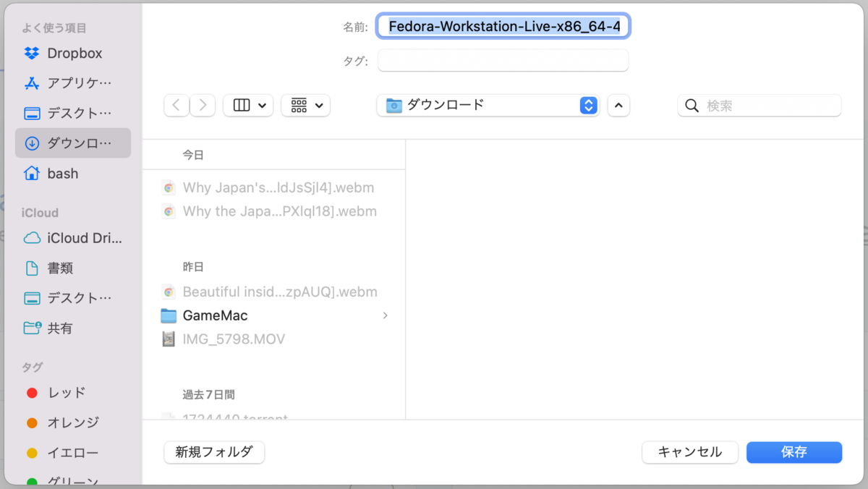The width and height of the screenshot is (868, 489).
Task: Create a new folder via 新規フォルダ
Action: [214, 452]
